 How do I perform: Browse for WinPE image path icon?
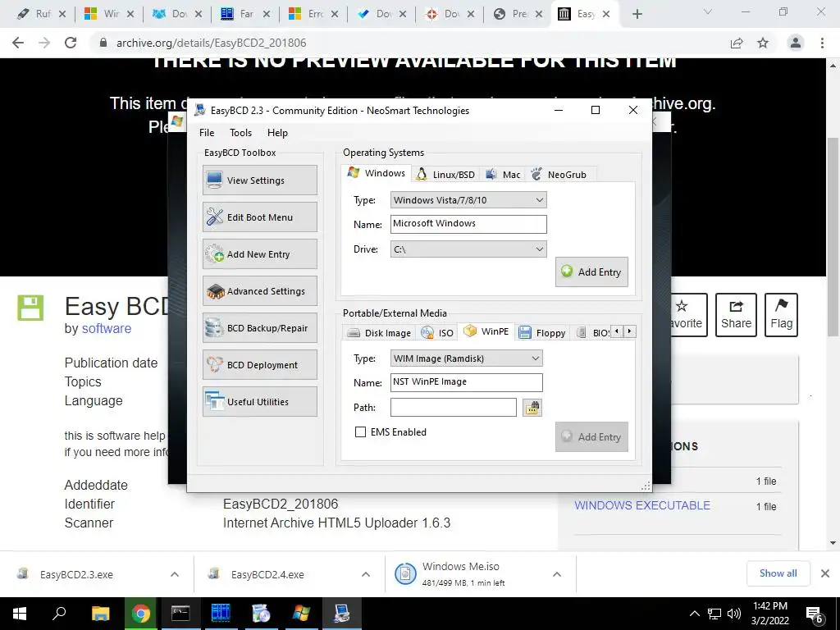(532, 408)
